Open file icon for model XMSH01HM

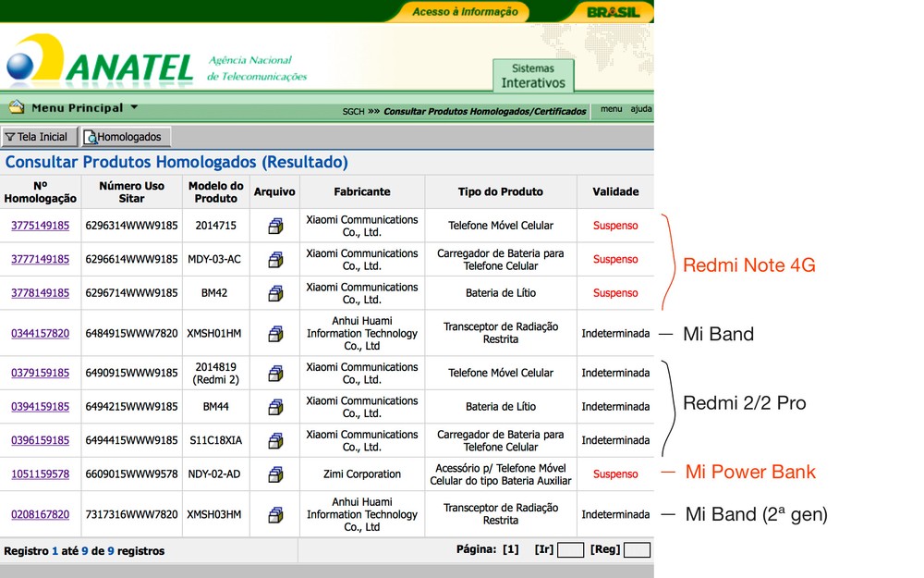click(275, 334)
